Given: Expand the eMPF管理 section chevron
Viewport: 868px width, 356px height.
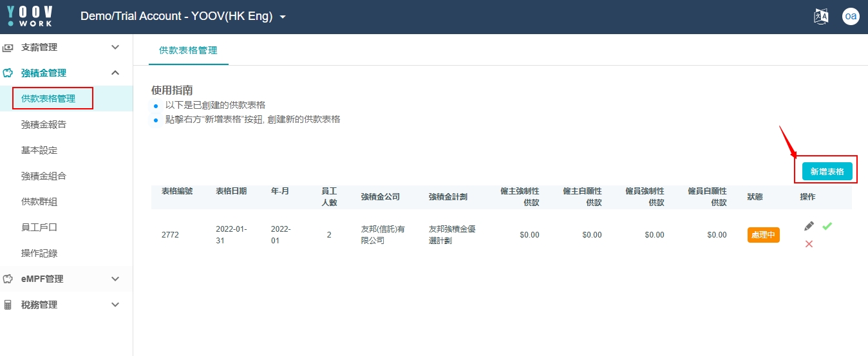Looking at the screenshot, I should click(x=115, y=279).
